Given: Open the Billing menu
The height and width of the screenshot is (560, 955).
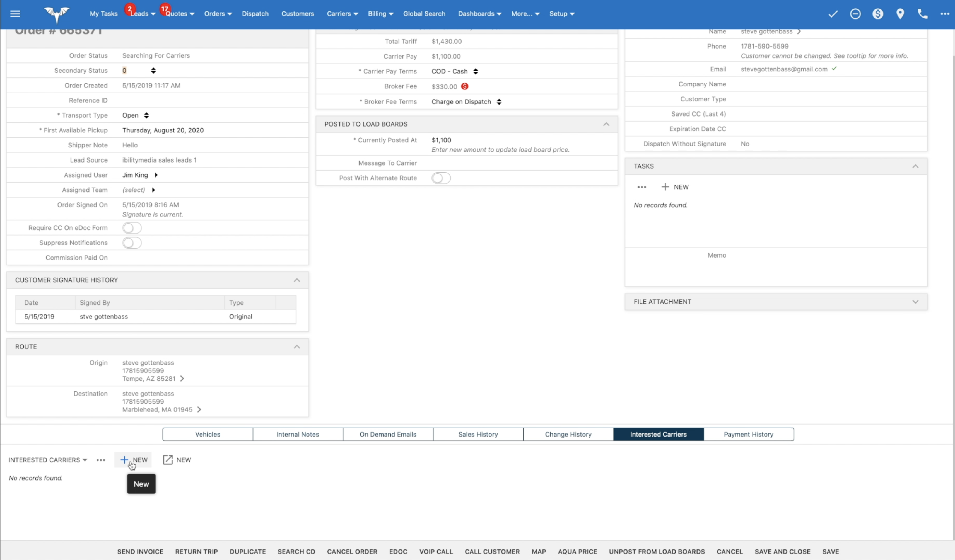Looking at the screenshot, I should [x=380, y=14].
